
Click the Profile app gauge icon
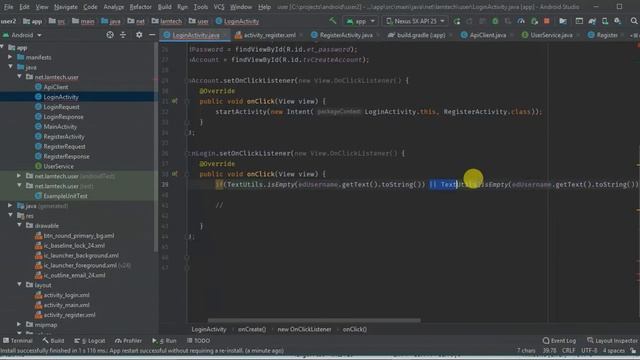(521, 21)
